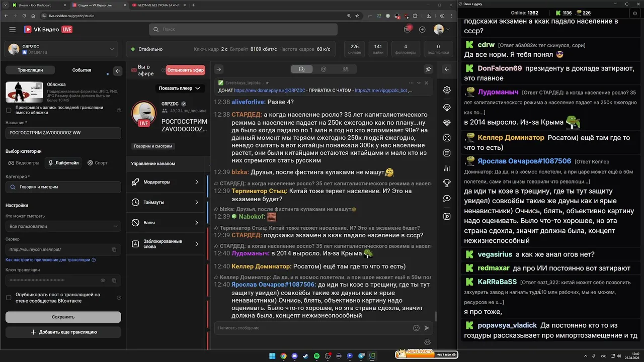Expand the Баны section
Image resolution: width=644 pixels, height=362 pixels.
click(x=166, y=223)
